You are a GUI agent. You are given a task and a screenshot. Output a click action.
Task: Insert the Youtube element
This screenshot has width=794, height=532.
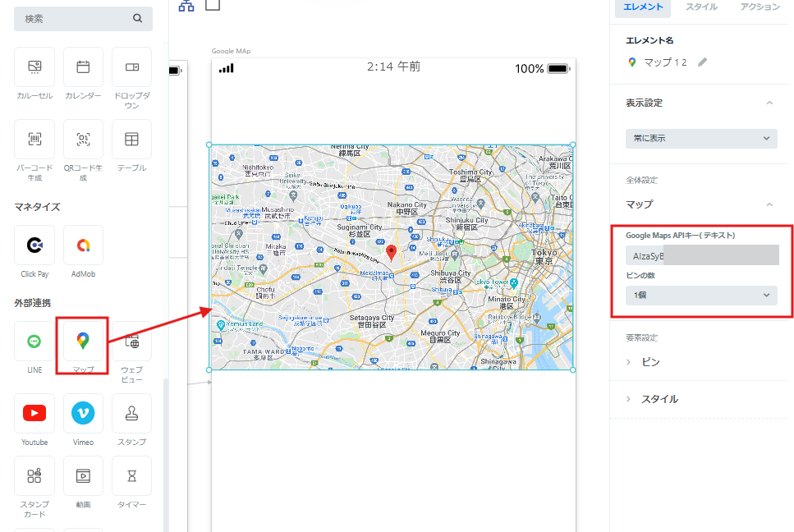[x=34, y=414]
